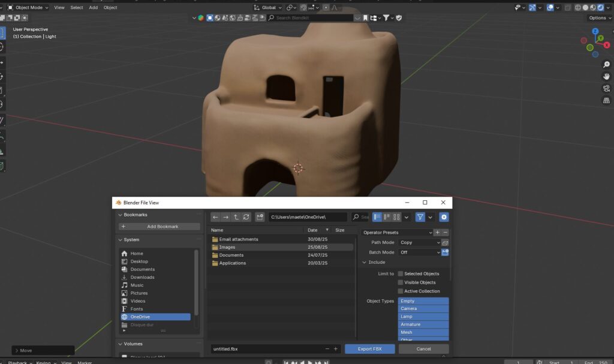
Task: Toggle file filtering funnel icon
Action: point(420,217)
